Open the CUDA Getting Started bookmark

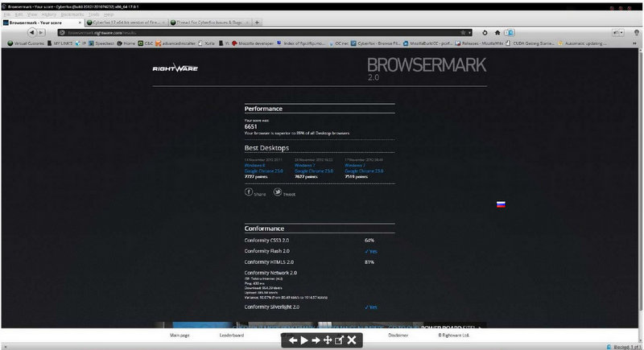(x=530, y=43)
